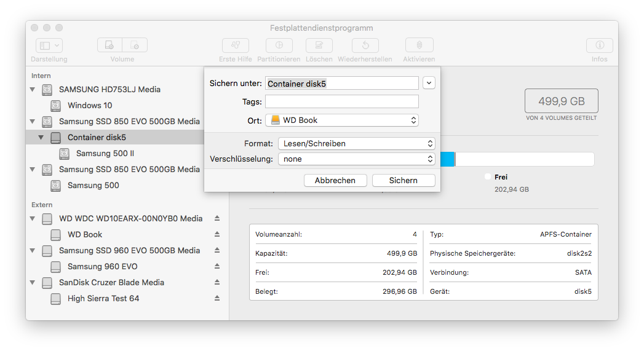Click the Löschen toolbar icon

coord(319,45)
